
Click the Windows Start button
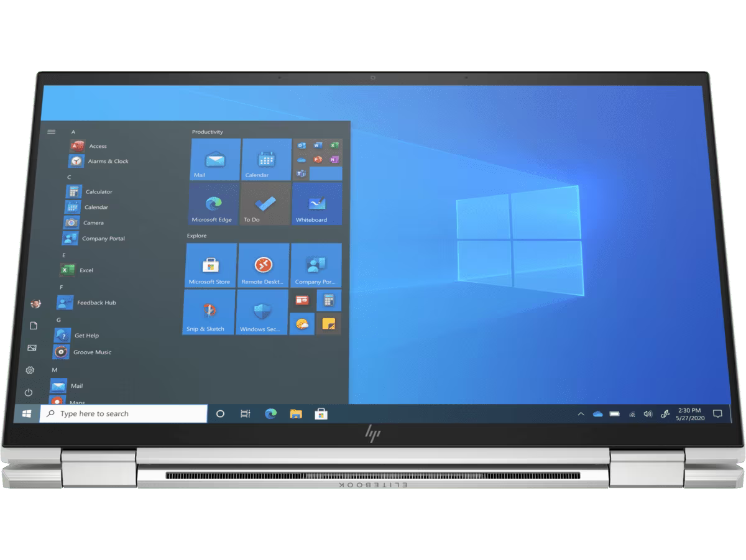tap(27, 414)
